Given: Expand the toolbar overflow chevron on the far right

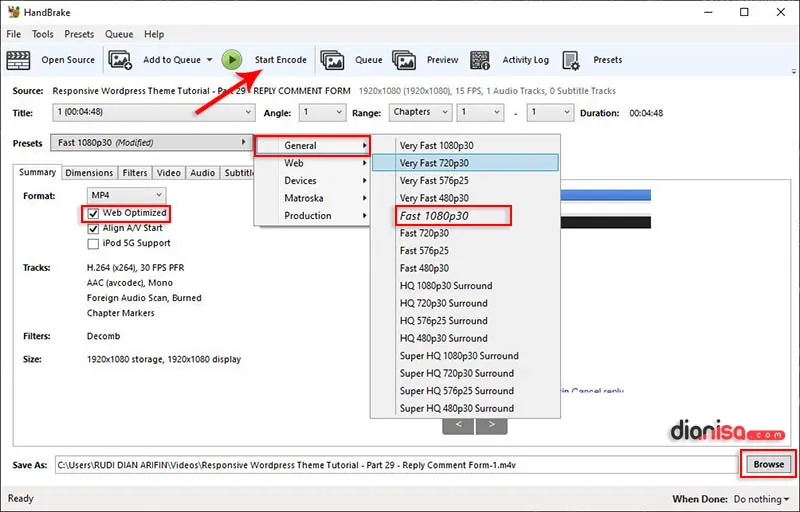Looking at the screenshot, I should click(x=794, y=72).
